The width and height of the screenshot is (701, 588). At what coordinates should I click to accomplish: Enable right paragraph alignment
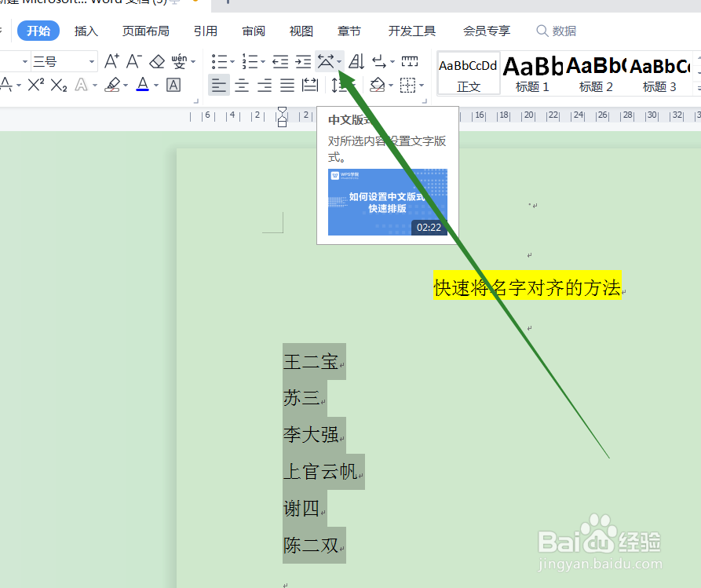pyautogui.click(x=265, y=85)
